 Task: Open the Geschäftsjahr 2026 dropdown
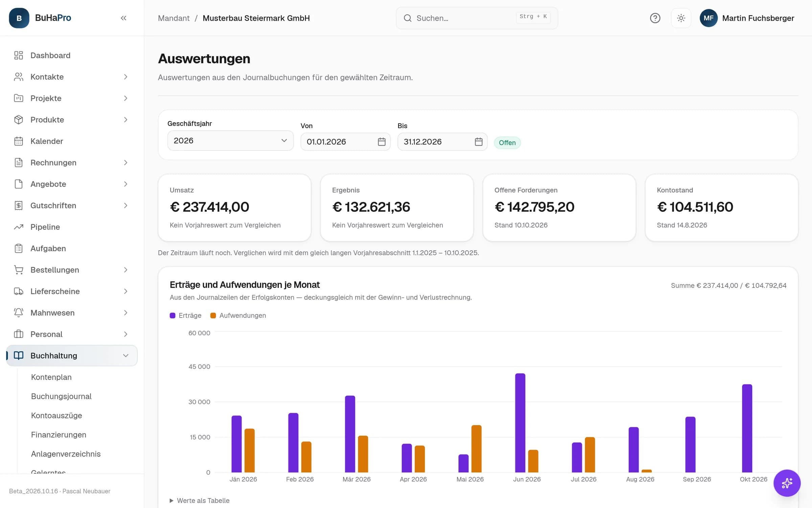[x=230, y=141]
